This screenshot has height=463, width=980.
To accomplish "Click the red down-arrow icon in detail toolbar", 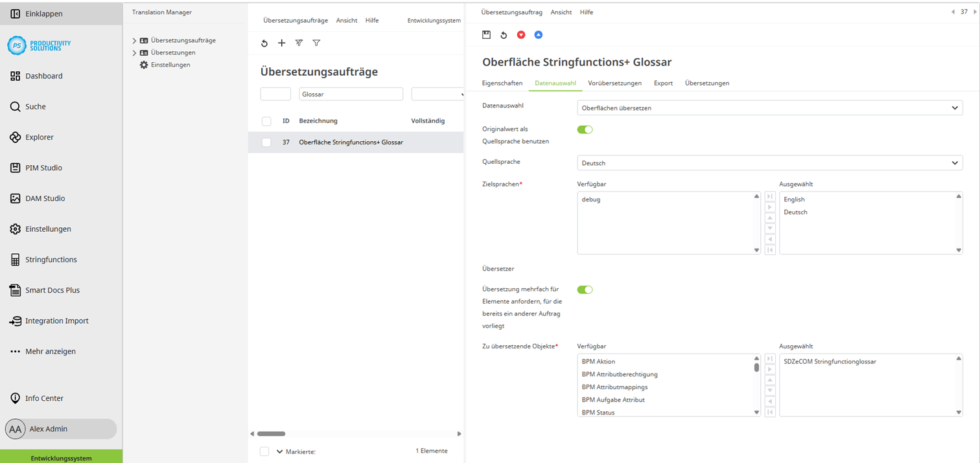I will 521,35.
